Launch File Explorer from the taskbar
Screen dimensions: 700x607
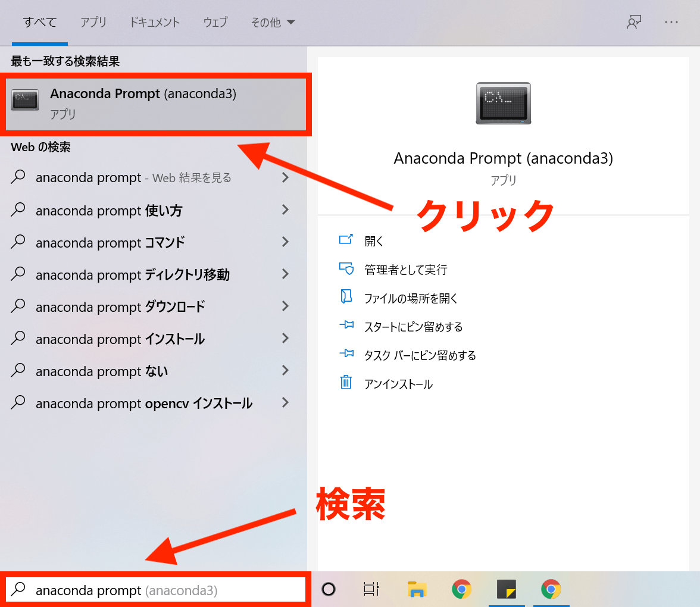click(x=417, y=589)
